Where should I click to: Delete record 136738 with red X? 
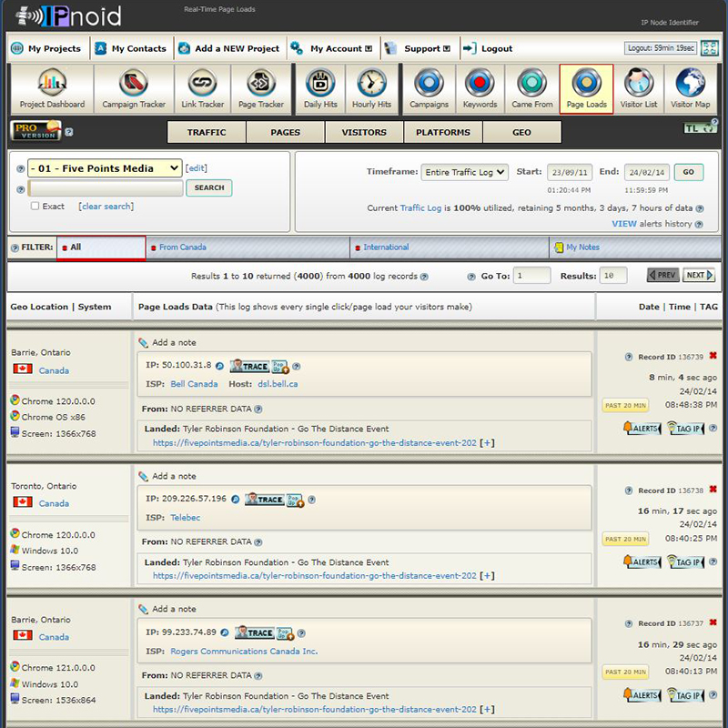pyautogui.click(x=713, y=489)
